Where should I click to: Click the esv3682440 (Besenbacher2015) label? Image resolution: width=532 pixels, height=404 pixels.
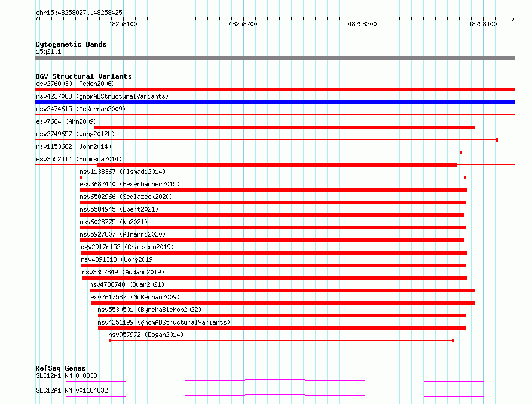130,184
